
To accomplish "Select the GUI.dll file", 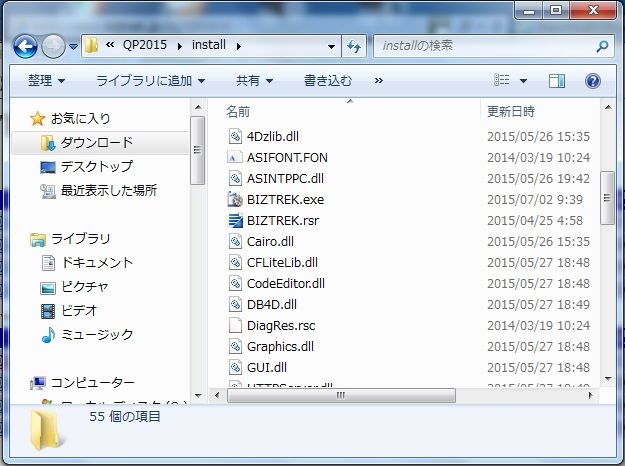I will (x=267, y=368).
